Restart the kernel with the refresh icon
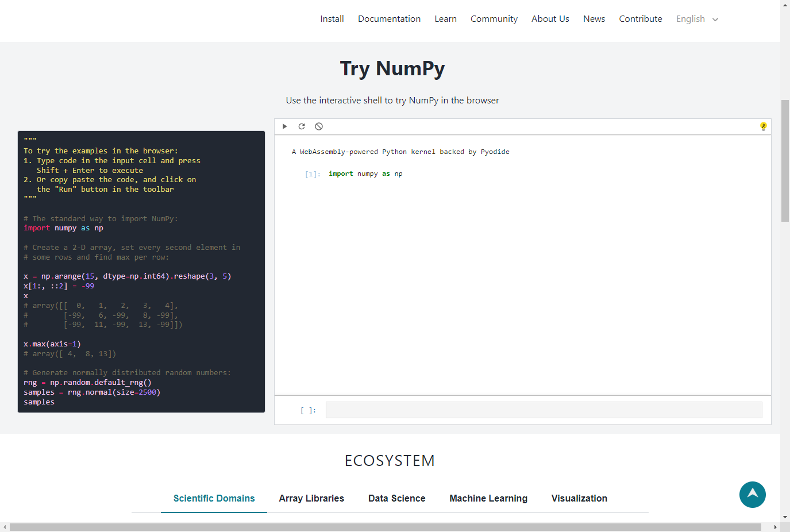Screen dimensions: 790x532 pos(302,126)
